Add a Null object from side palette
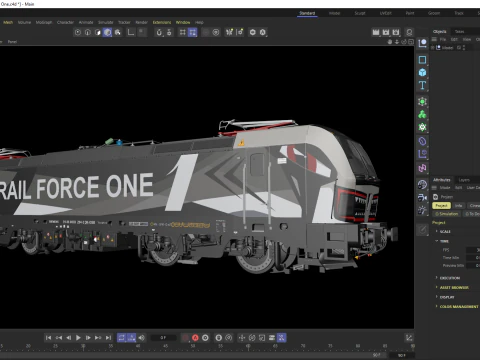Screen dimensions: 480x360 (x=422, y=43)
